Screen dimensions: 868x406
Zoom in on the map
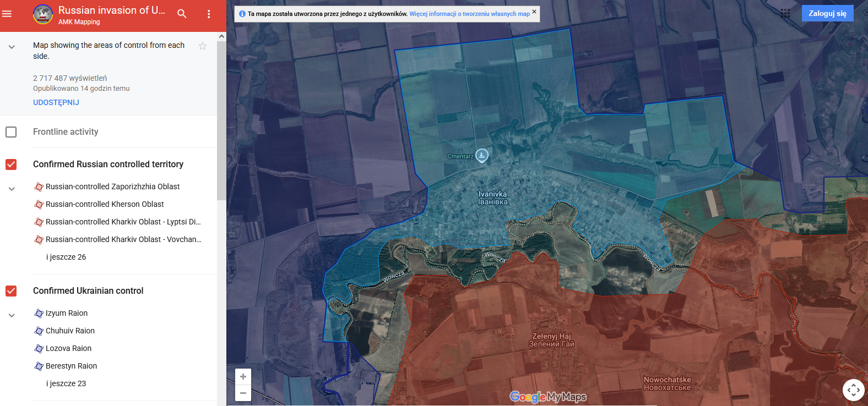pos(243,377)
